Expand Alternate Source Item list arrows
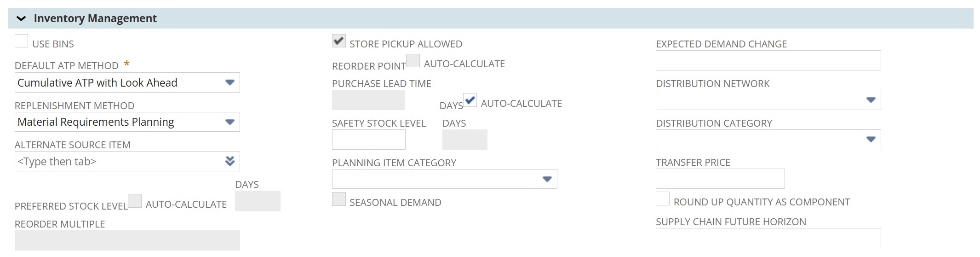This screenshot has height=257, width=980. tap(230, 161)
